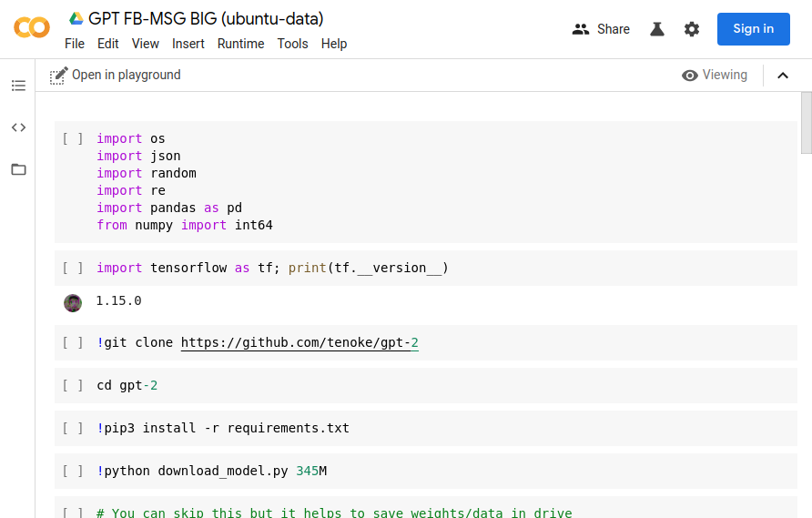The height and width of the screenshot is (518, 812).
Task: Run the git clone cell
Action: tap(73, 343)
